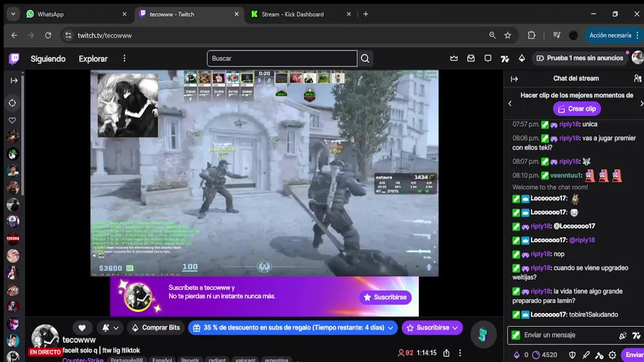Open Prime loot crown icon
Image resolution: width=644 pixels, height=362 pixels.
(454, 58)
